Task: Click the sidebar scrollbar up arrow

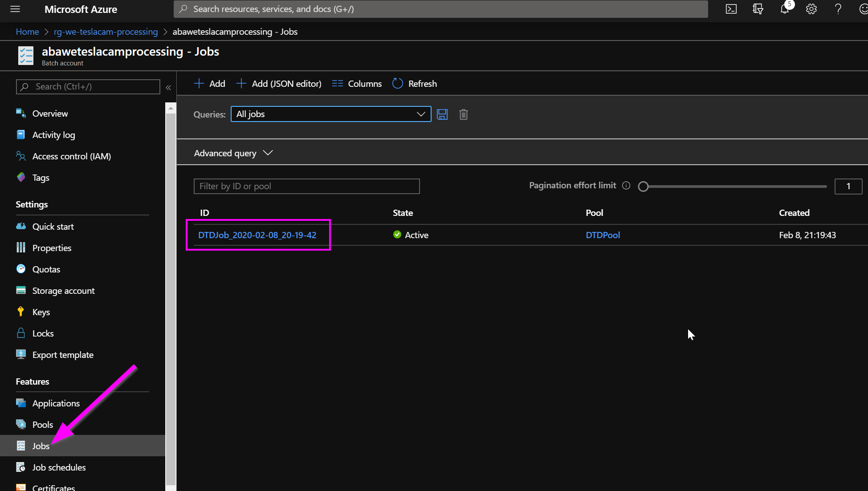Action: click(171, 108)
